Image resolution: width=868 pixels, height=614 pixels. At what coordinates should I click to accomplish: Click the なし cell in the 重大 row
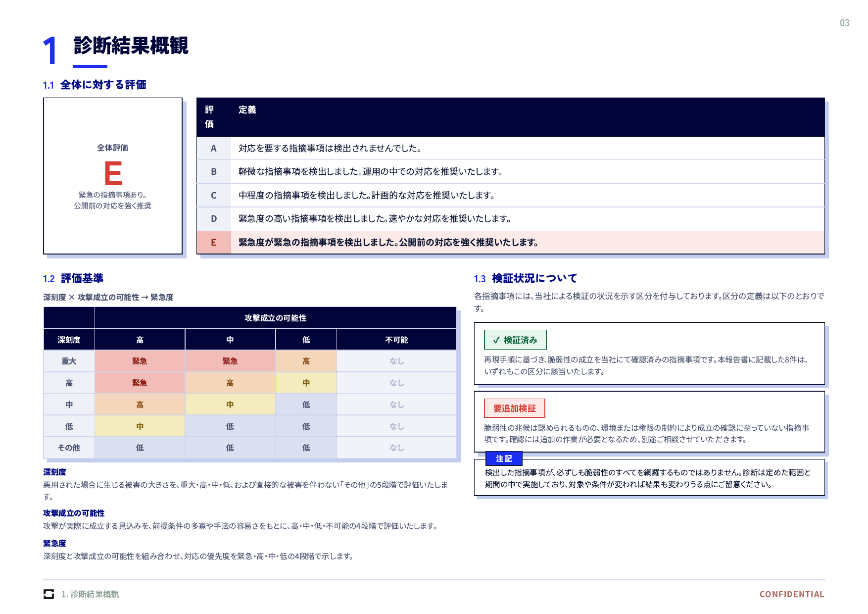[396, 361]
